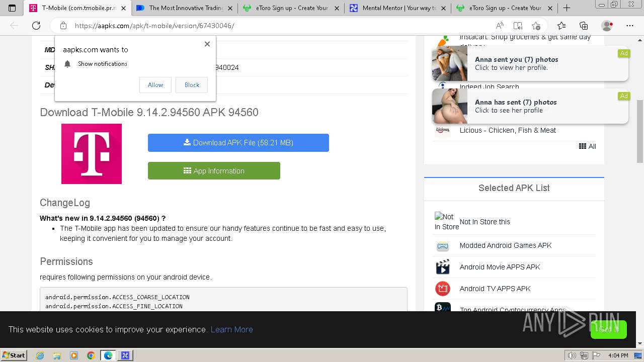The height and width of the screenshot is (362, 644).
Task: Open Not In Store this link
Action: click(x=485, y=222)
